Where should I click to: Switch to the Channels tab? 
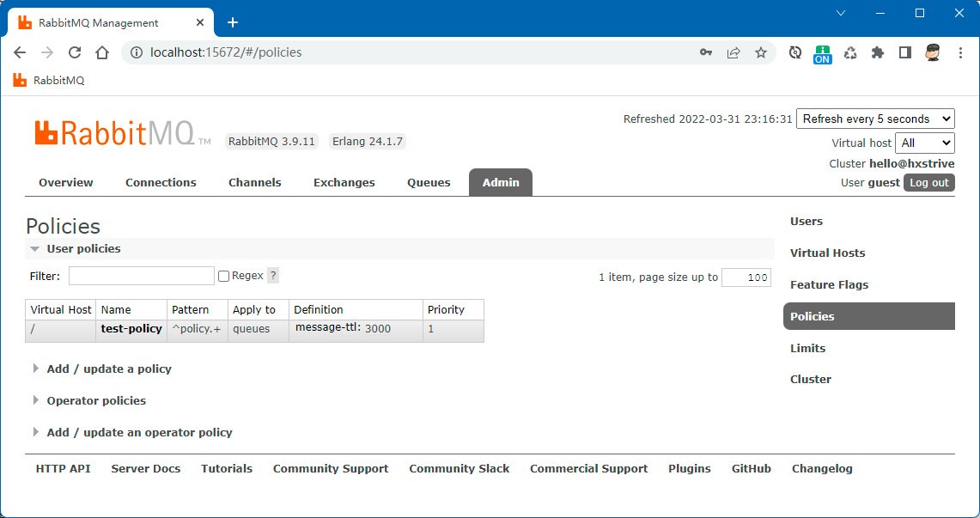255,182
